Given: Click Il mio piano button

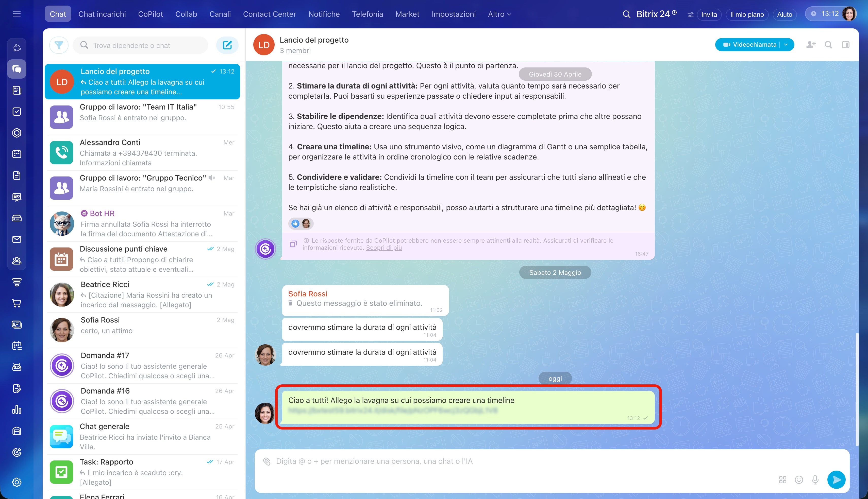Looking at the screenshot, I should point(747,14).
